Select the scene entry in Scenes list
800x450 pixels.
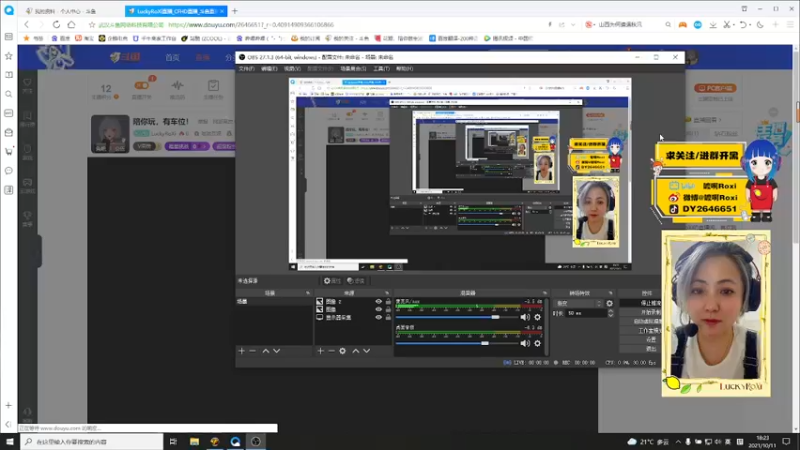pyautogui.click(x=273, y=302)
